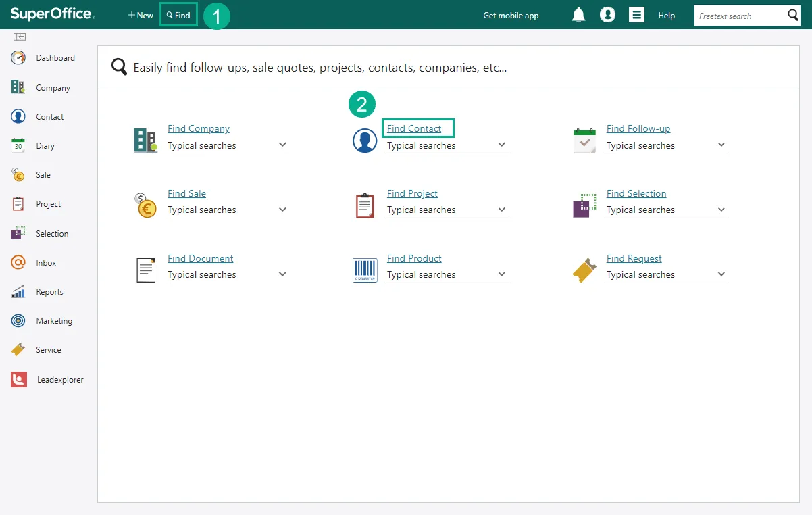
Task: Open Typical searches dropdown under Find Sale
Action: [x=282, y=210]
